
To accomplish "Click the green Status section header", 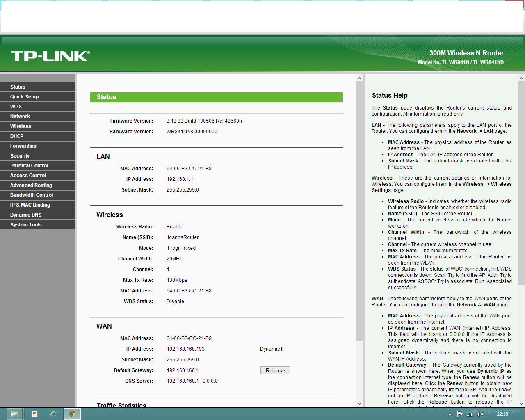I will 217,97.
